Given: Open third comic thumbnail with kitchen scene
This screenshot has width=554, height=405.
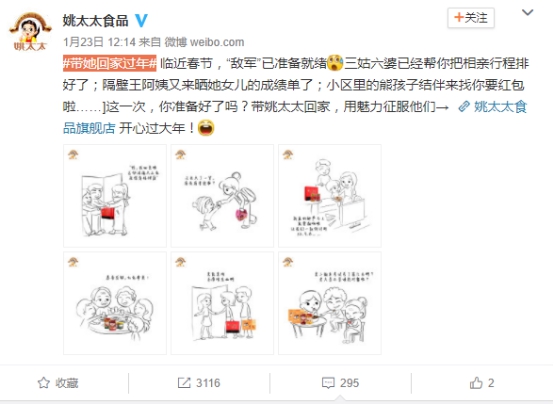Looking at the screenshot, I should pos(330,196).
